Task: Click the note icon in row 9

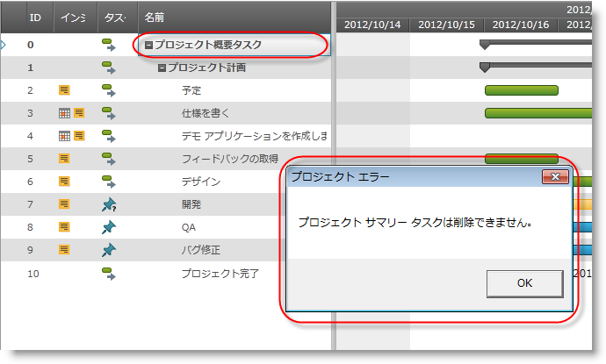Action: (x=64, y=249)
